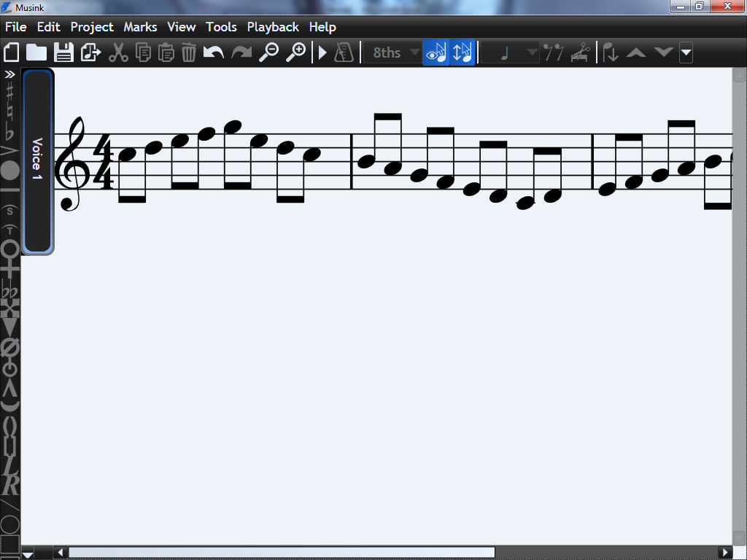This screenshot has height=560, width=747.
Task: Open the Marks menu
Action: click(x=140, y=27)
